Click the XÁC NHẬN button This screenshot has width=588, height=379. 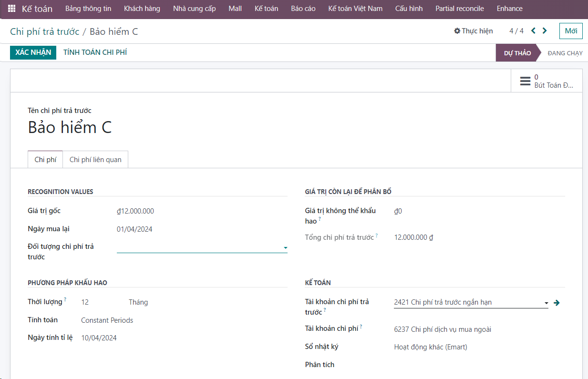click(33, 52)
